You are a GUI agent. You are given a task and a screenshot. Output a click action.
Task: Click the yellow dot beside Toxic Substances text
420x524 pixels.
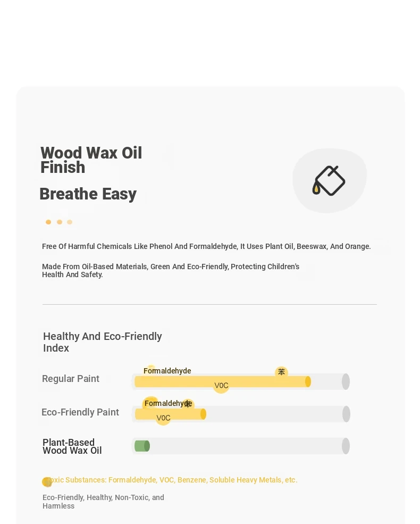pyautogui.click(x=47, y=482)
